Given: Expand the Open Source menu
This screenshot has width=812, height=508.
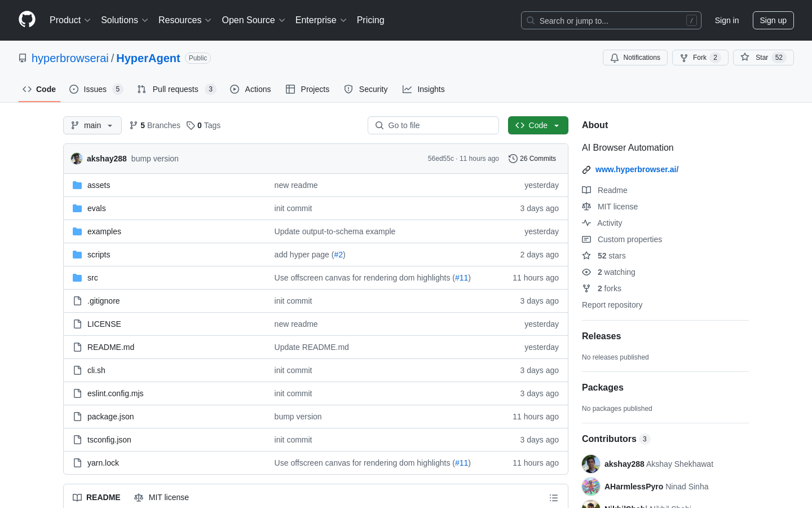Looking at the screenshot, I should pos(254,20).
